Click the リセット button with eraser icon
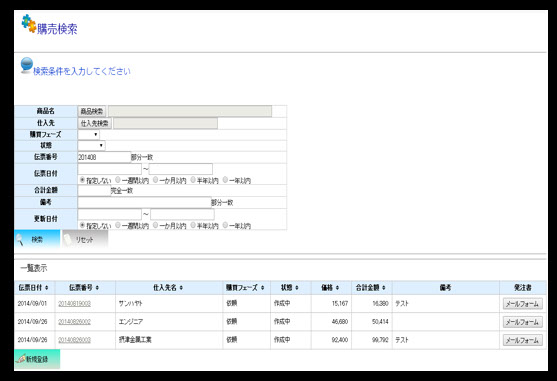The image size is (557, 381). tap(85, 239)
